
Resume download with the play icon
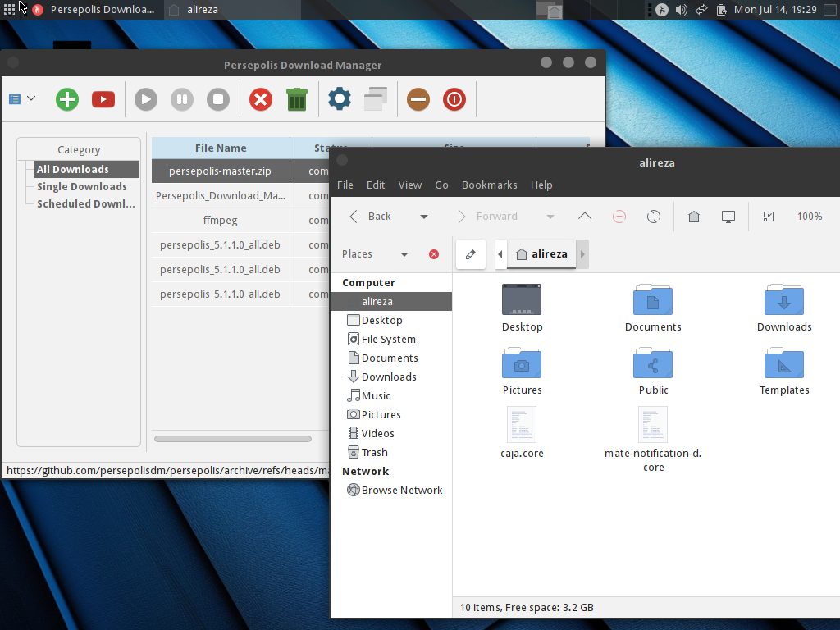tap(146, 99)
